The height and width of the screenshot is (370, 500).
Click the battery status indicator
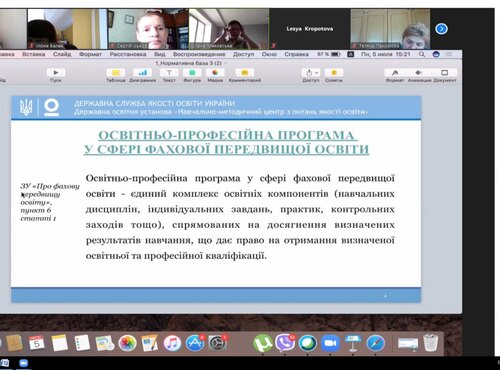329,54
